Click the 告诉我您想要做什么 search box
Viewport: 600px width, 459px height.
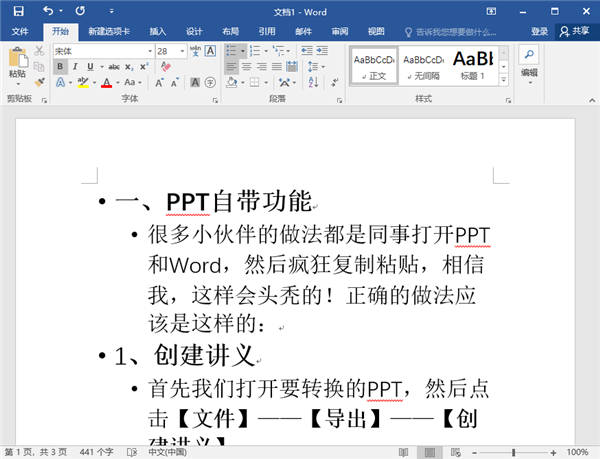pos(451,32)
